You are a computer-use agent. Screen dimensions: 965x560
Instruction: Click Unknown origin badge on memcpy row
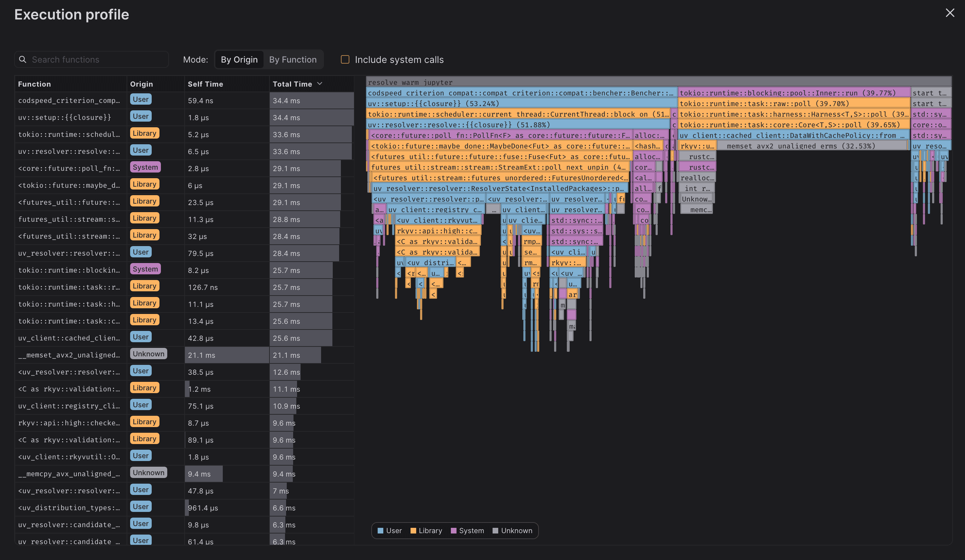pos(149,473)
